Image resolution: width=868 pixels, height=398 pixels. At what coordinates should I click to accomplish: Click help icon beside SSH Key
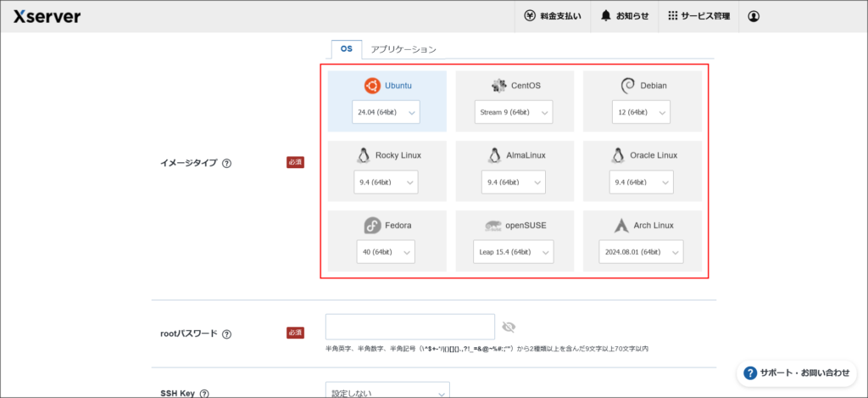pyautogui.click(x=204, y=394)
